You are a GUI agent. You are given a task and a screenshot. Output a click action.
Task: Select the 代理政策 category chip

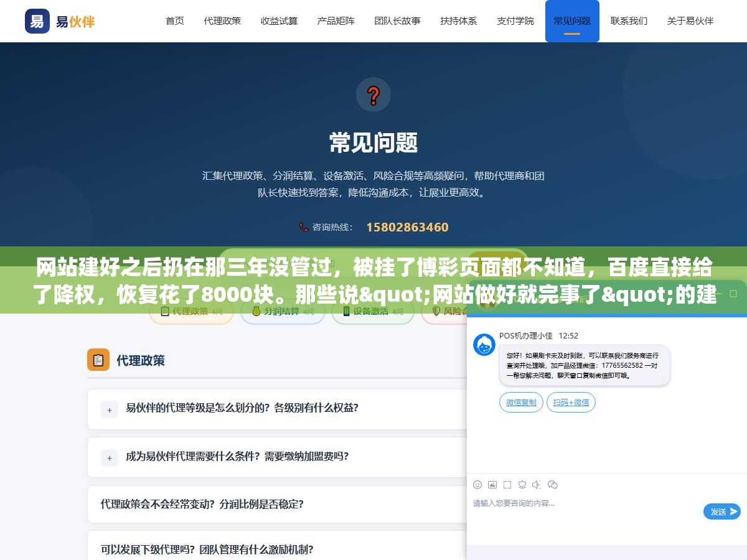(191, 311)
